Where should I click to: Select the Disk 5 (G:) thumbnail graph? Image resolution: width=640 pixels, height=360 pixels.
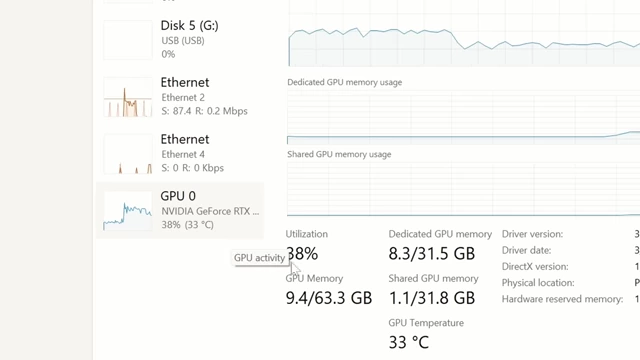(128, 40)
